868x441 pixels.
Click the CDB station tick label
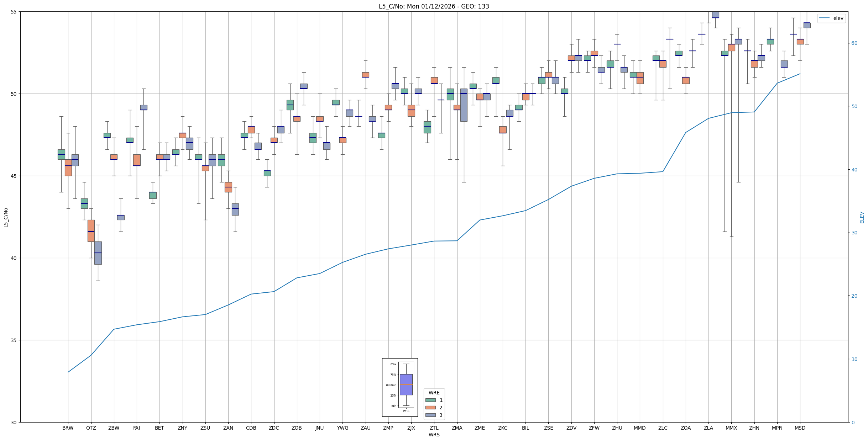(x=251, y=428)
